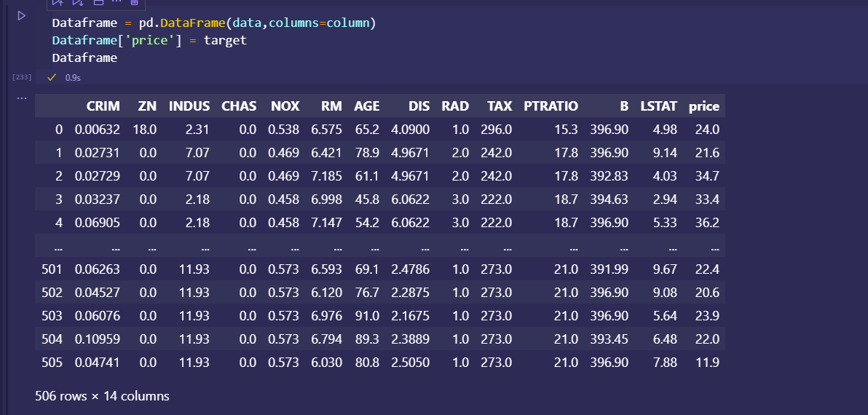This screenshot has height=415, width=868.
Task: Click the price column header
Action: pos(704,107)
